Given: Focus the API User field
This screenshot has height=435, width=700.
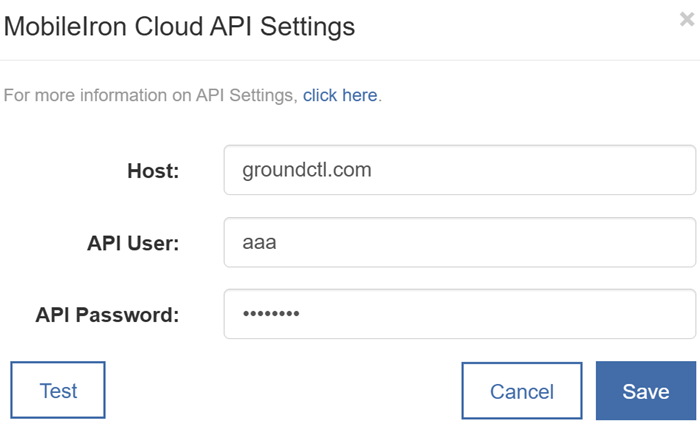Looking at the screenshot, I should click(x=460, y=242).
